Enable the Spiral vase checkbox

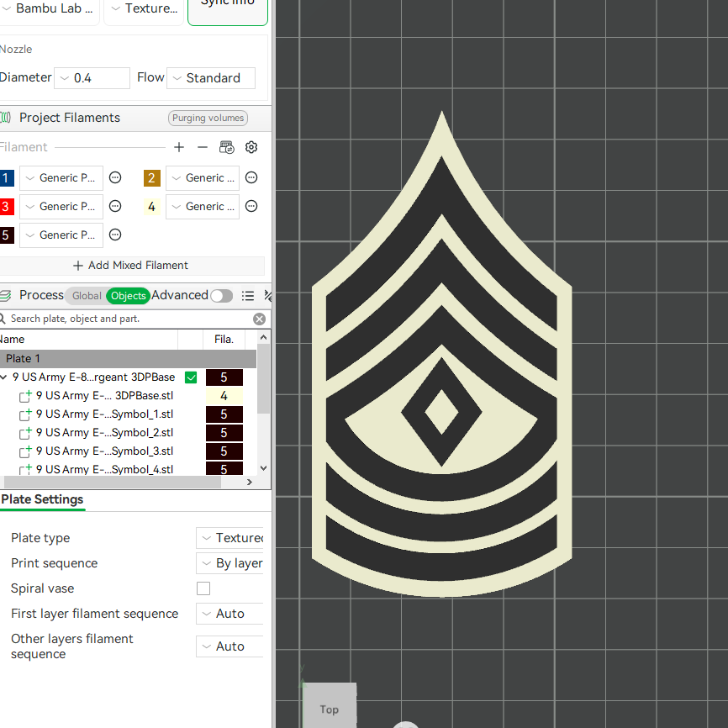point(203,588)
